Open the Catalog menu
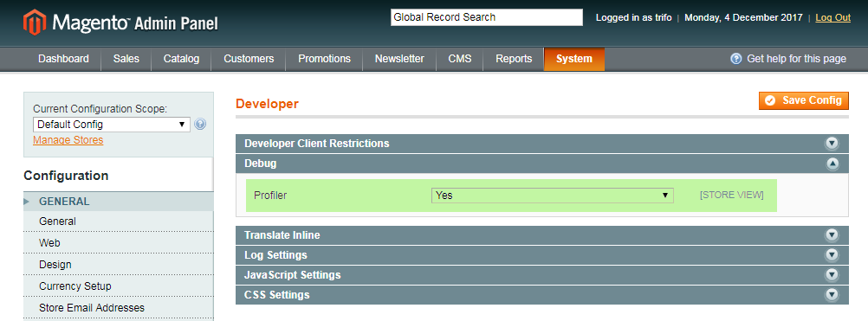Screen dimensions: 868x321 (x=181, y=59)
